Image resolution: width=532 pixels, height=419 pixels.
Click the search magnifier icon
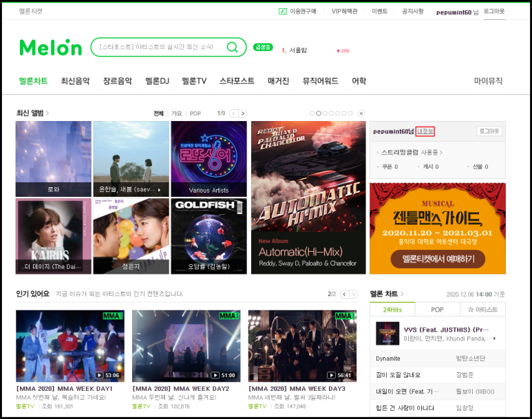click(x=233, y=47)
